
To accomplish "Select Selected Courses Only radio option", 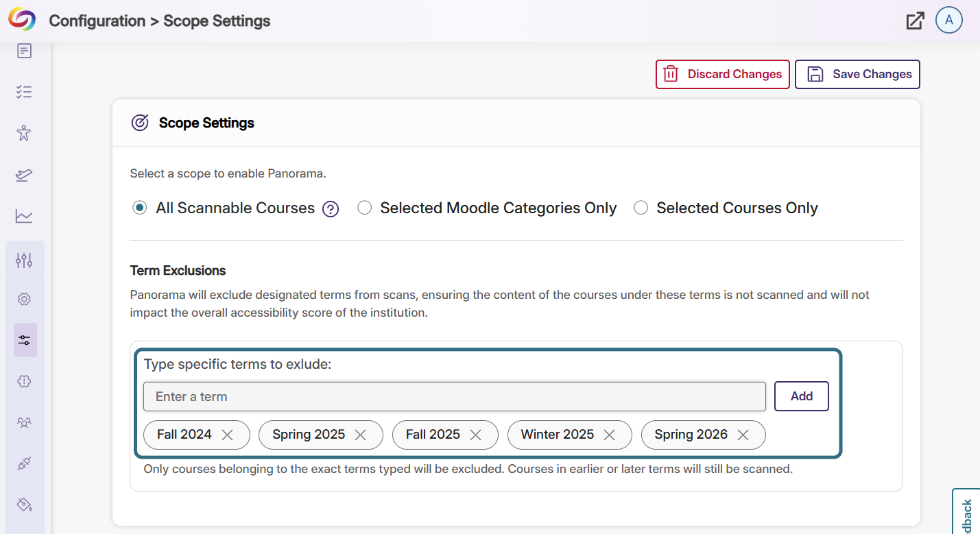I will (641, 208).
